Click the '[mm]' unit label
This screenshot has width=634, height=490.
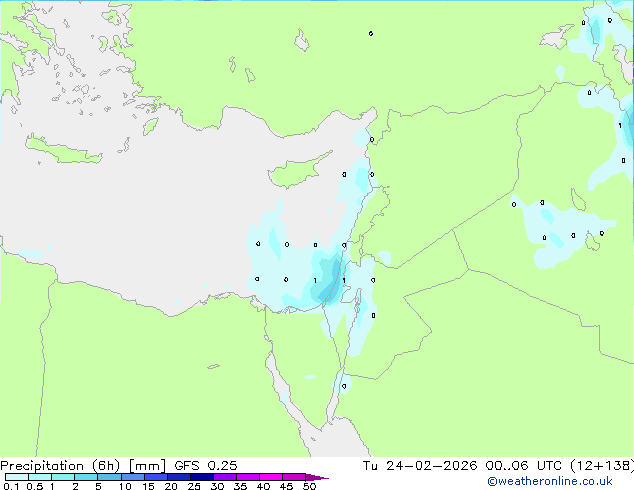tap(147, 466)
